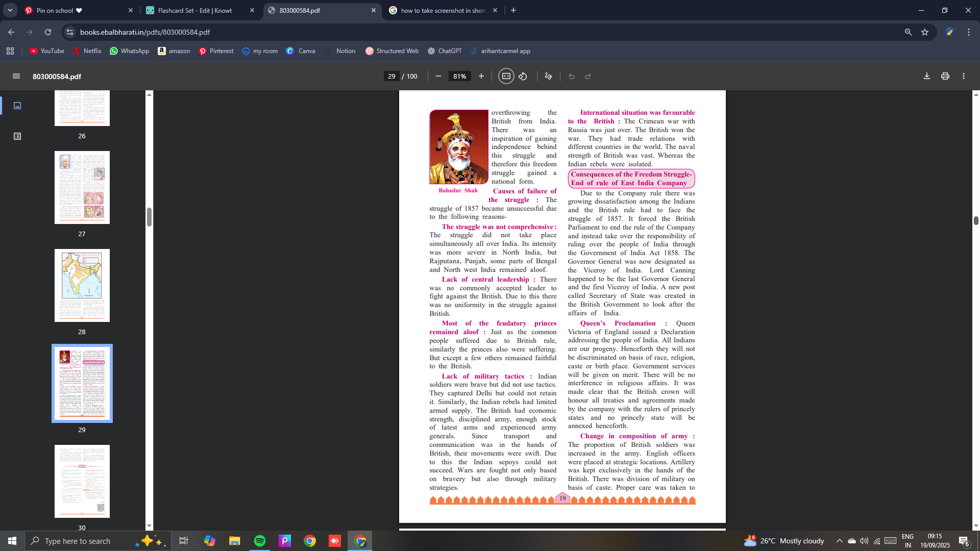
Task: Open the tab search dropdown arrow
Action: (10, 10)
